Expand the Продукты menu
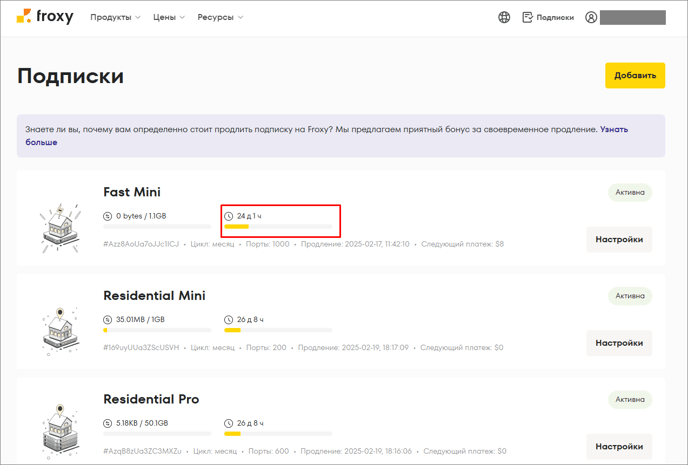The image size is (688, 465). [x=115, y=17]
